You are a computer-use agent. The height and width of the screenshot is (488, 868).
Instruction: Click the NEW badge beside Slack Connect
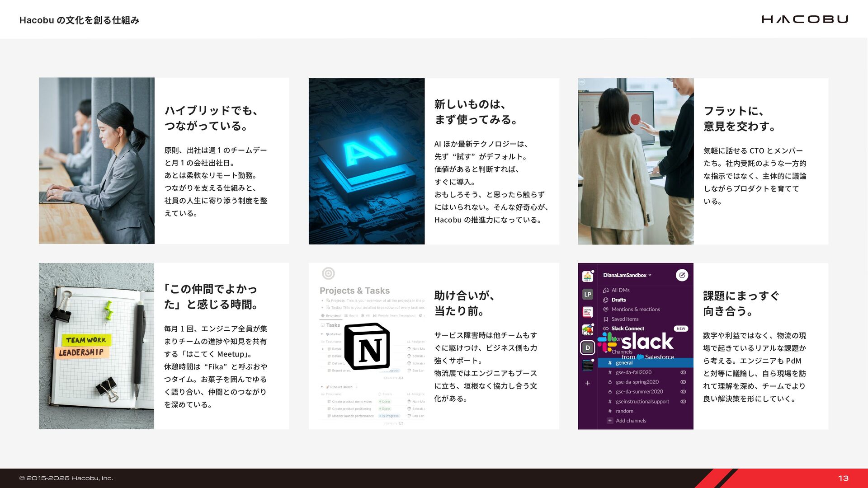(x=681, y=328)
